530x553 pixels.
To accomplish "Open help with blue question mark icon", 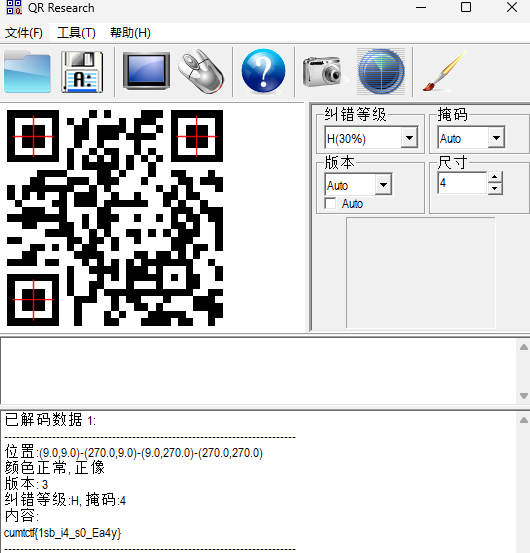I will click(x=263, y=71).
